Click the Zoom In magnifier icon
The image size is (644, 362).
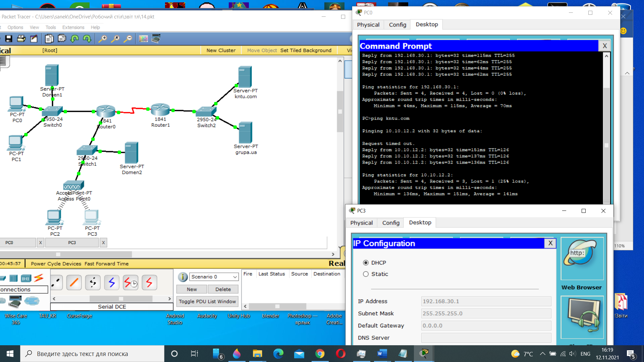(x=102, y=39)
